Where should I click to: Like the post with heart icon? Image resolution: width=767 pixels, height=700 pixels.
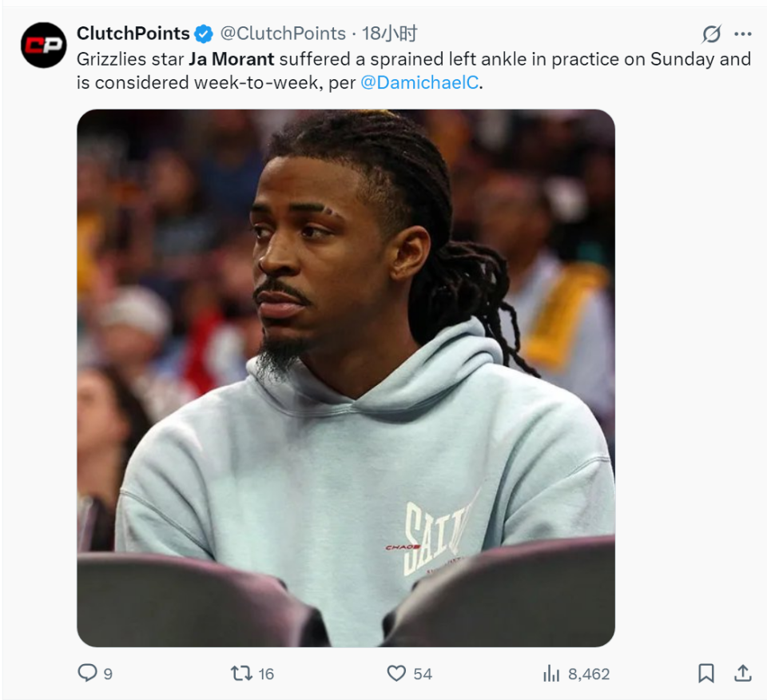point(396,674)
